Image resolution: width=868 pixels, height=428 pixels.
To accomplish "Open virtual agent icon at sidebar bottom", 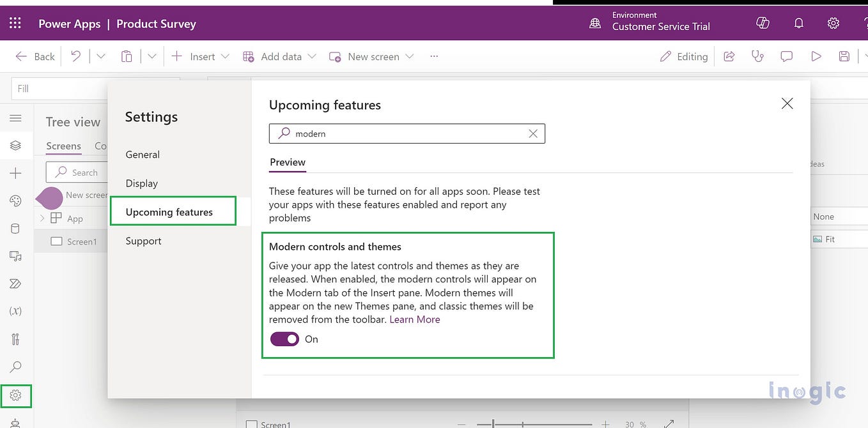I will click(x=16, y=422).
